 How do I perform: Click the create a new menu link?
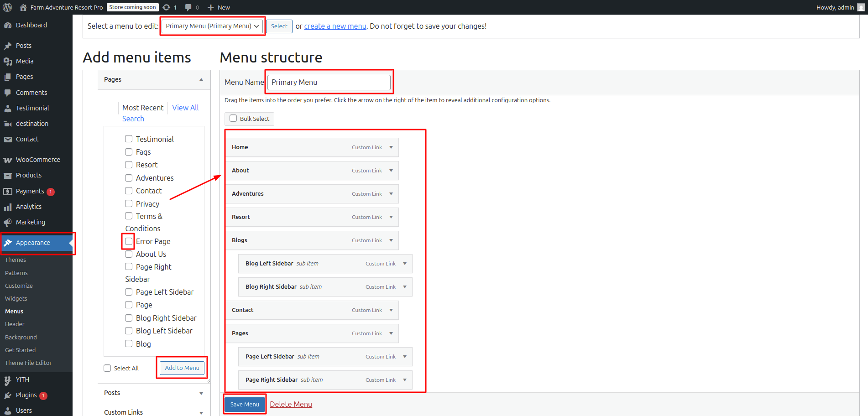[x=335, y=26]
